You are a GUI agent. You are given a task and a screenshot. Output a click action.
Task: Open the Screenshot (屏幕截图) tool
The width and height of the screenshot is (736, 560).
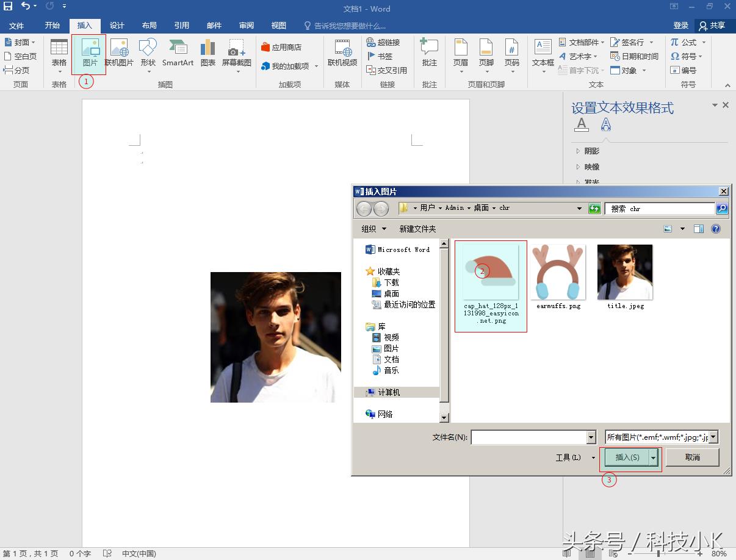236,53
